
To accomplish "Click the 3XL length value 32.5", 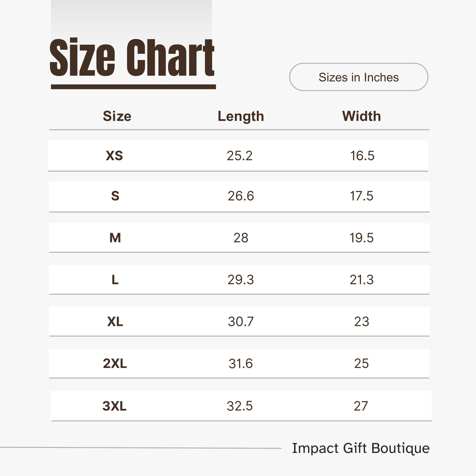I will pos(239,406).
